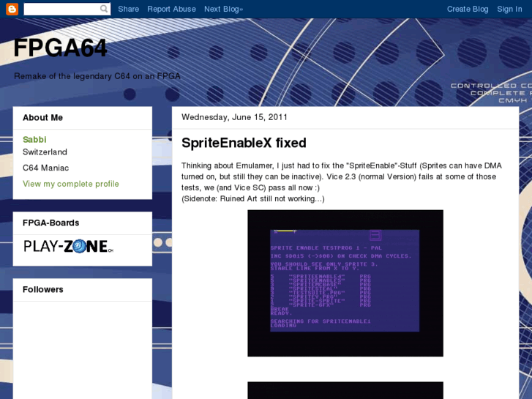Open the Sign In link
The image size is (532, 399).
click(x=509, y=10)
